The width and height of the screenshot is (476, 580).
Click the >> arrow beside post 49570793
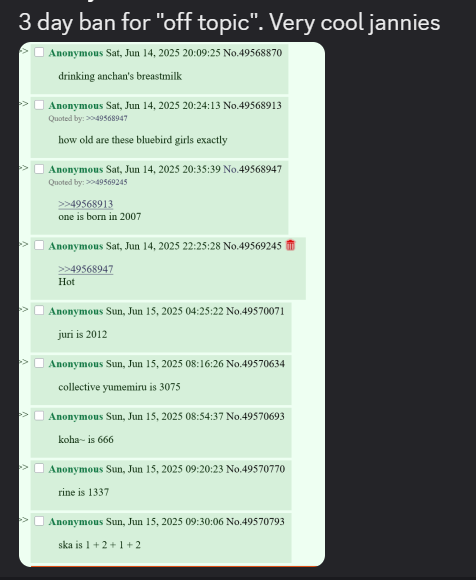[24, 520]
